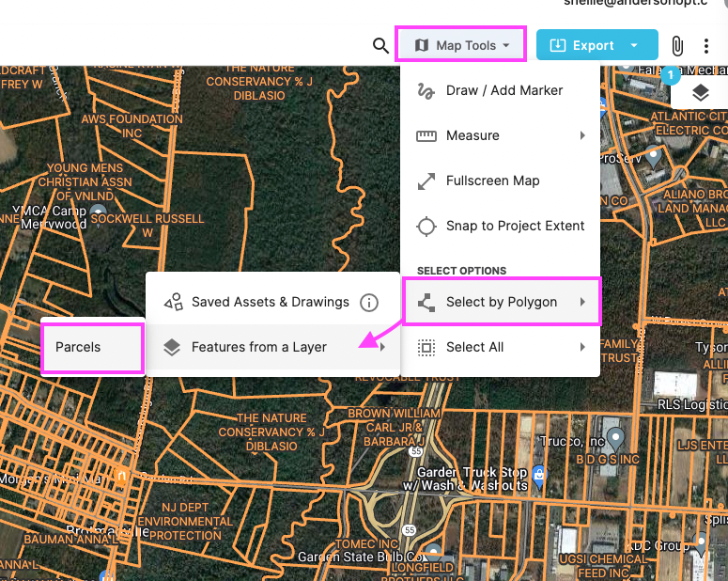Choose Select by Polygon
This screenshot has width=728, height=581.
[502, 302]
